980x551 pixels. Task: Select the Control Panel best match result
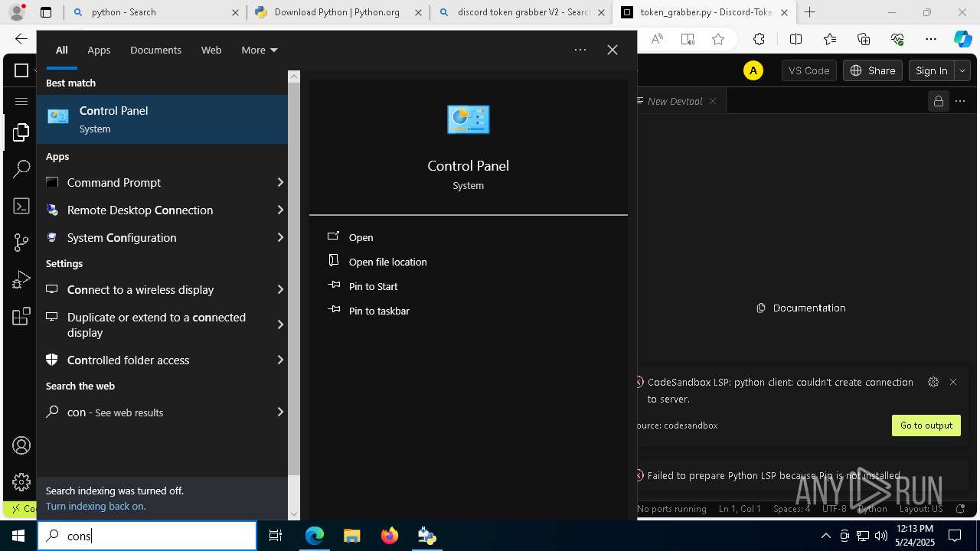(162, 119)
